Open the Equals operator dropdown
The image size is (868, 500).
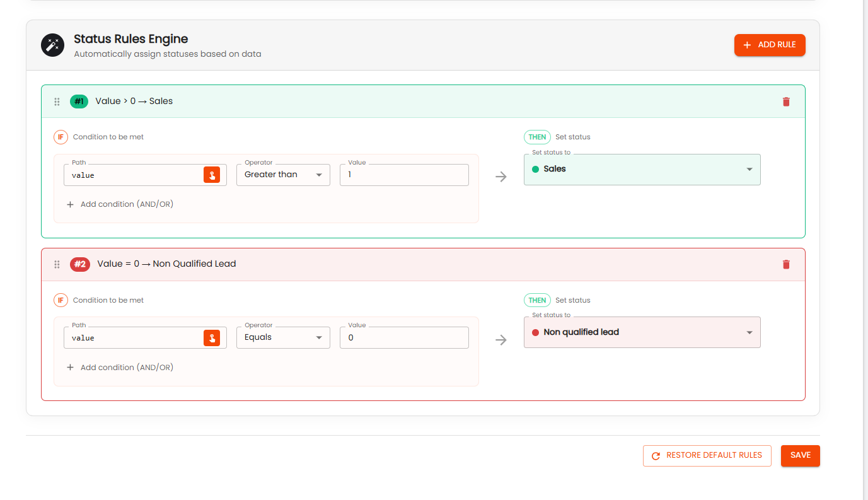click(x=283, y=337)
